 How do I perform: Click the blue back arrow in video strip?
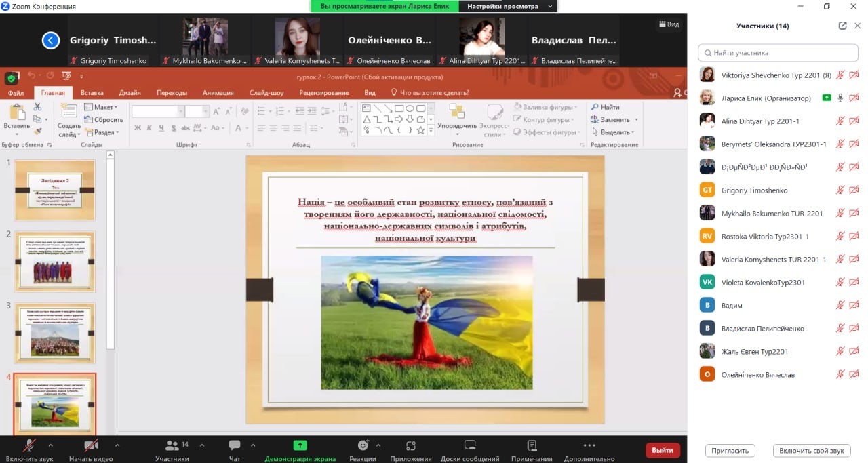[x=51, y=41]
